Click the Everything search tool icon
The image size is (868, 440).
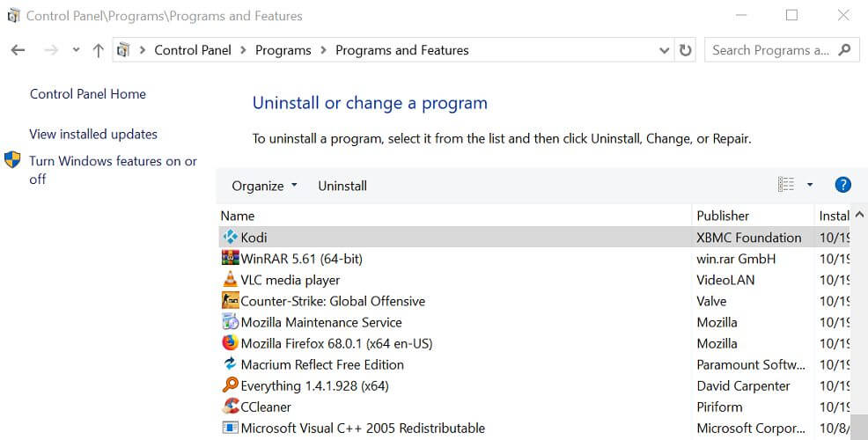pos(230,385)
